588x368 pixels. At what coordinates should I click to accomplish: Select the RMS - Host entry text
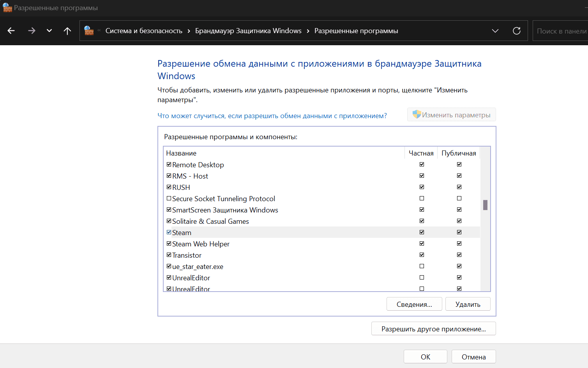click(x=190, y=176)
